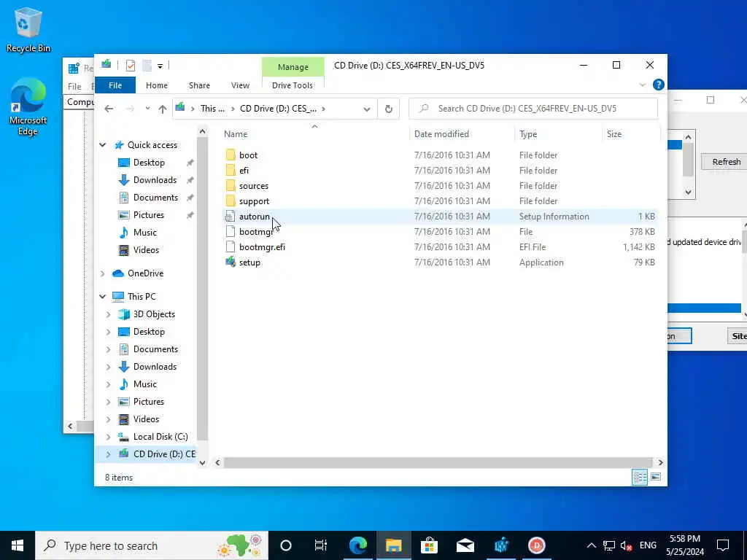Expand the CD Drive (D:) node
Screen dimensions: 747x560
(108, 454)
